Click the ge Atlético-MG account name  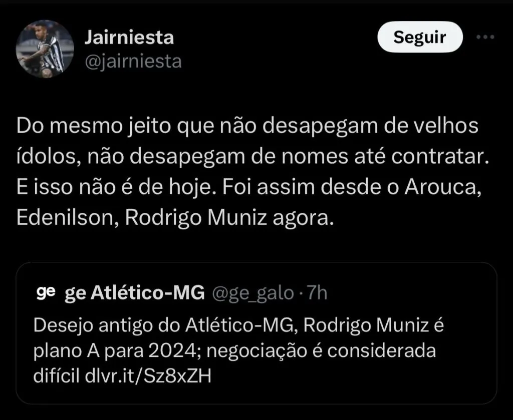[135, 293]
